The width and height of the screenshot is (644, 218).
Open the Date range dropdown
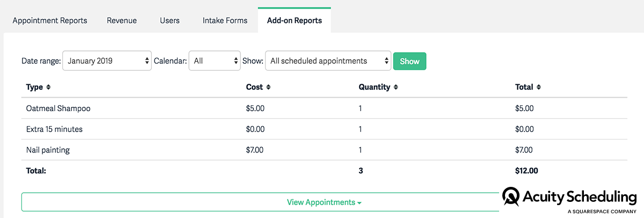107,61
